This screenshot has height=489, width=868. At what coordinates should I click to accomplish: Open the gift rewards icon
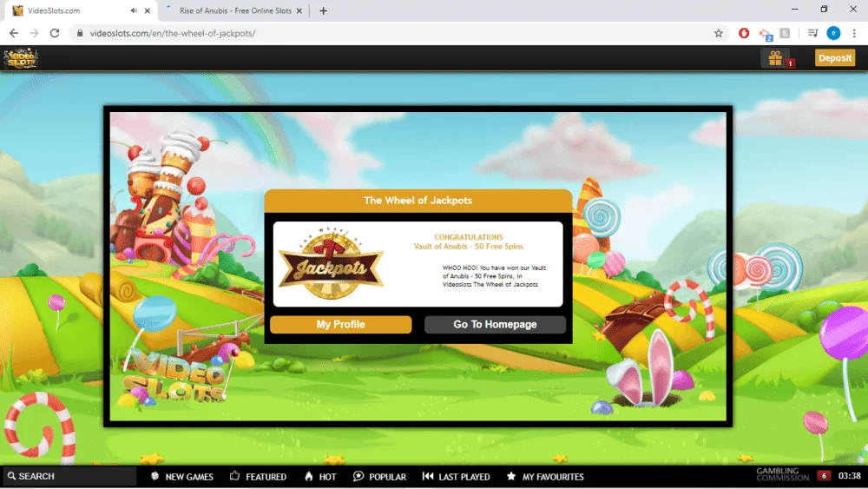pos(775,57)
